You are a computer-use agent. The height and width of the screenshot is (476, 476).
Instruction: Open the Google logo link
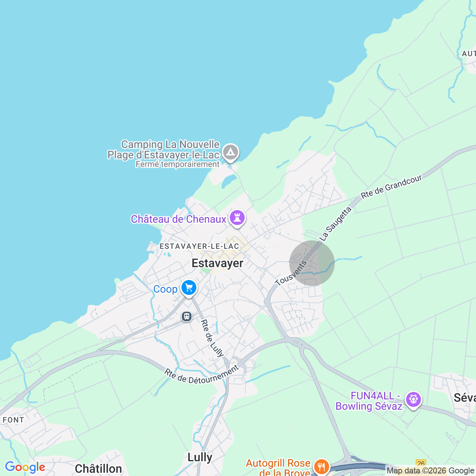click(25, 467)
